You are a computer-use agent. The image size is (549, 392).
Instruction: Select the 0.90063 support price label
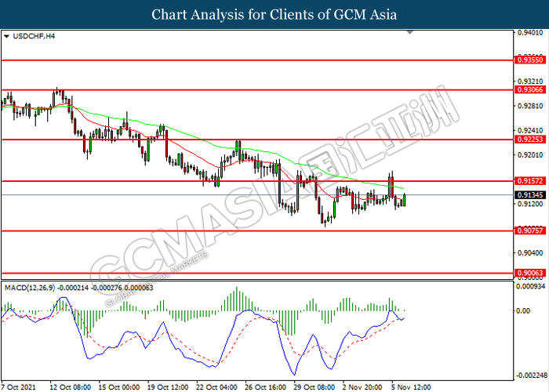tap(530, 273)
